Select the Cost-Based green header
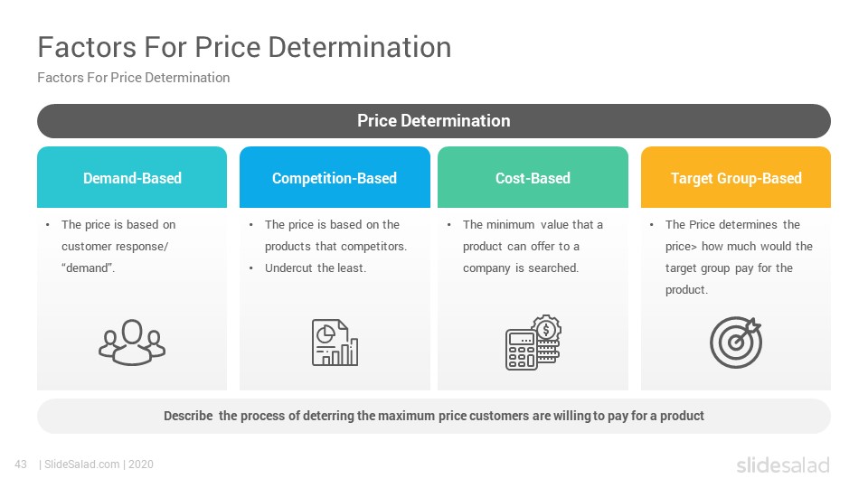 click(x=533, y=177)
